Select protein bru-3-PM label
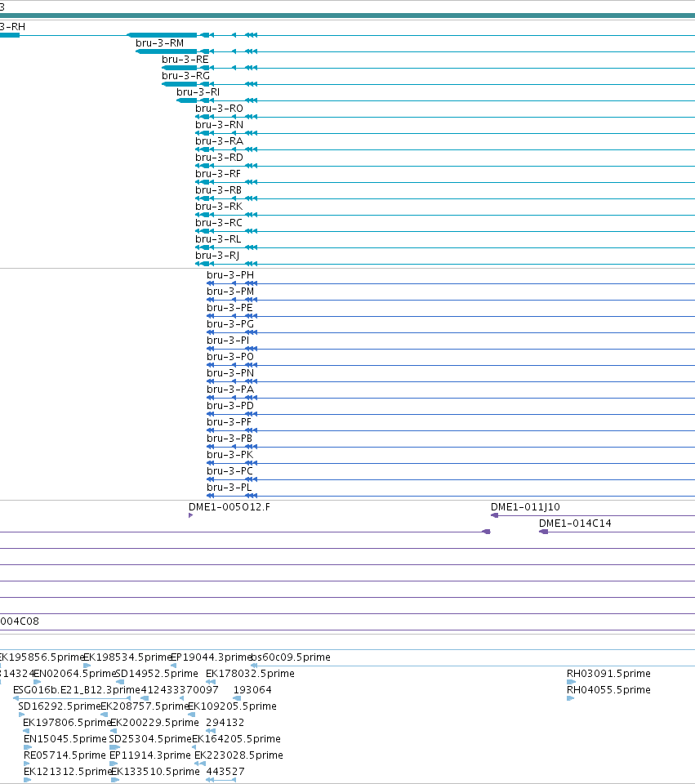Image resolution: width=695 pixels, height=784 pixels. [x=230, y=292]
